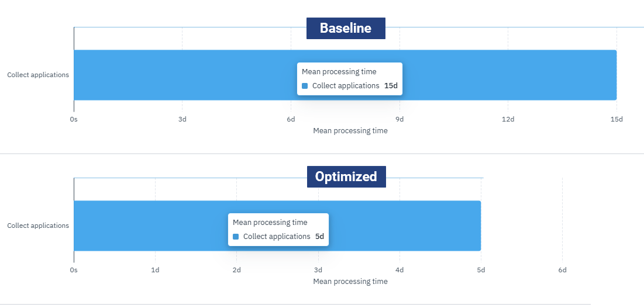Click the 3d tick on the Baseline axis
644x305 pixels.
coord(182,119)
